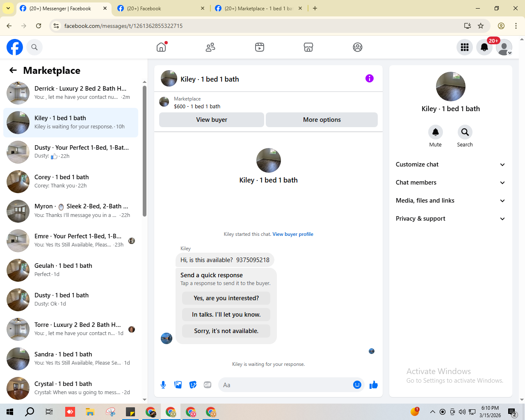This screenshot has width=525, height=420.
Task: Expand Customize chat section
Action: point(450,164)
